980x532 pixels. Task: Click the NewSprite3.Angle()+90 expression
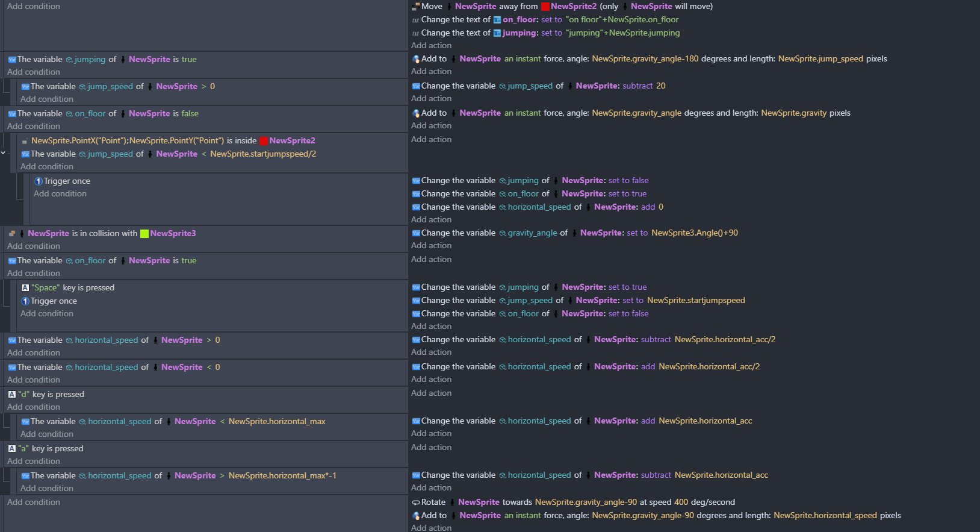pyautogui.click(x=694, y=233)
